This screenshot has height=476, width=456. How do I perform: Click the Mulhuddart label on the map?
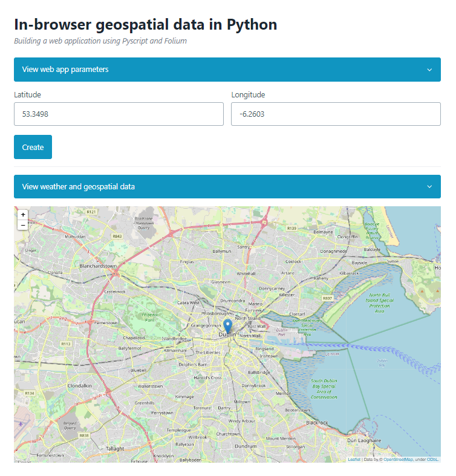[75, 236]
